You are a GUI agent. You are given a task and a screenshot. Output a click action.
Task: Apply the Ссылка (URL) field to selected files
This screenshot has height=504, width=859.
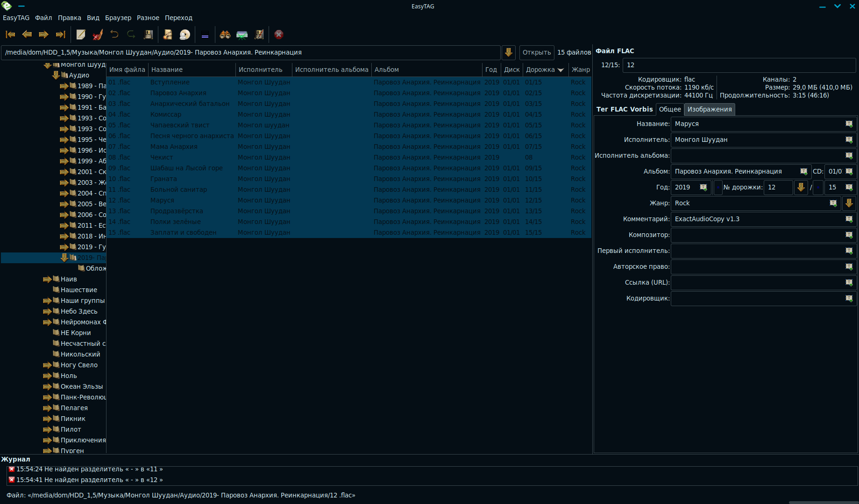tap(849, 282)
